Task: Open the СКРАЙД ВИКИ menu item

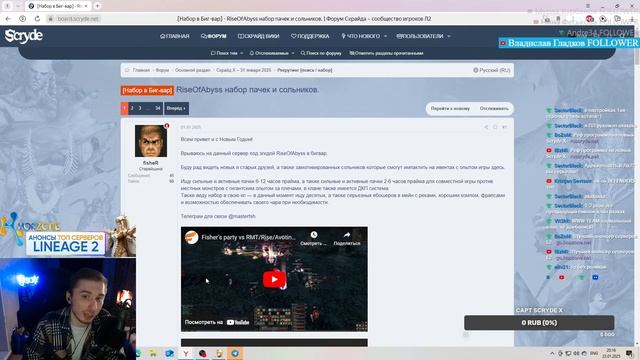Action: tap(258, 36)
